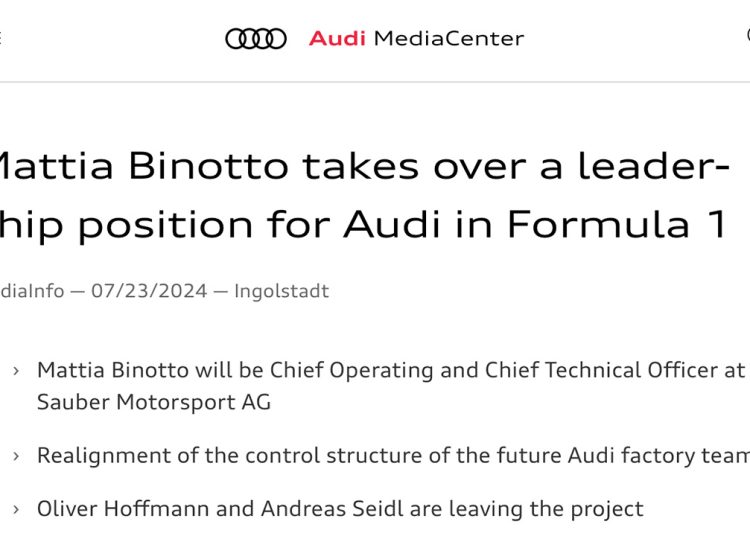Screen dimensions: 750x536
Task: Open the hamburger menu at left edge
Action: (x=1, y=39)
